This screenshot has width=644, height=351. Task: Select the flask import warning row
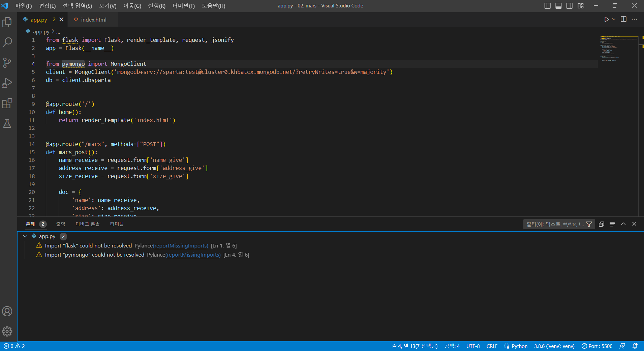click(x=330, y=245)
